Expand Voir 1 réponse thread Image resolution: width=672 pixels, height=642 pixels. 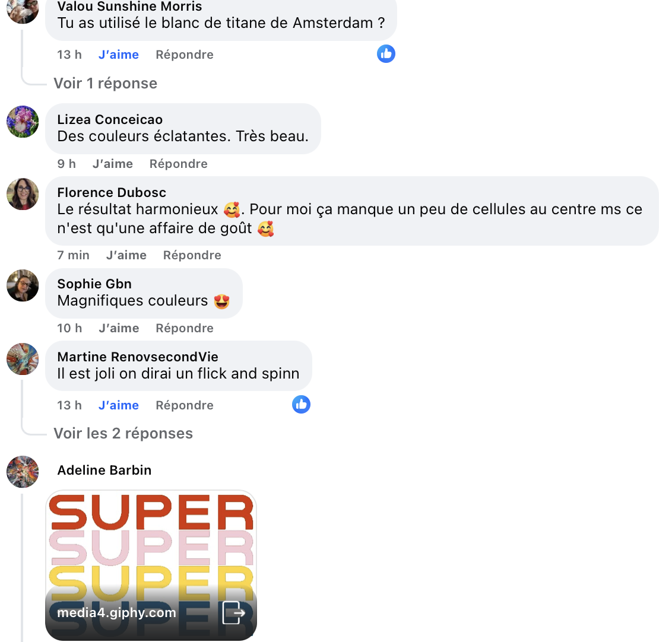[x=106, y=83]
